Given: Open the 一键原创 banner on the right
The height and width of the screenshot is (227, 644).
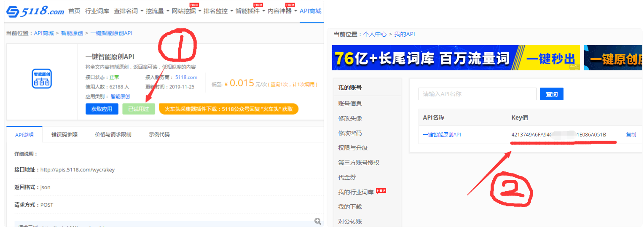Looking at the screenshot, I should coord(614,58).
